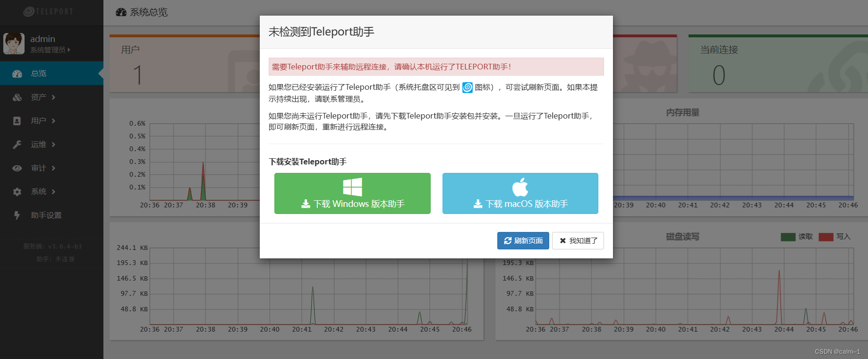
Task: Click the 刷新页面 refresh button
Action: (523, 240)
